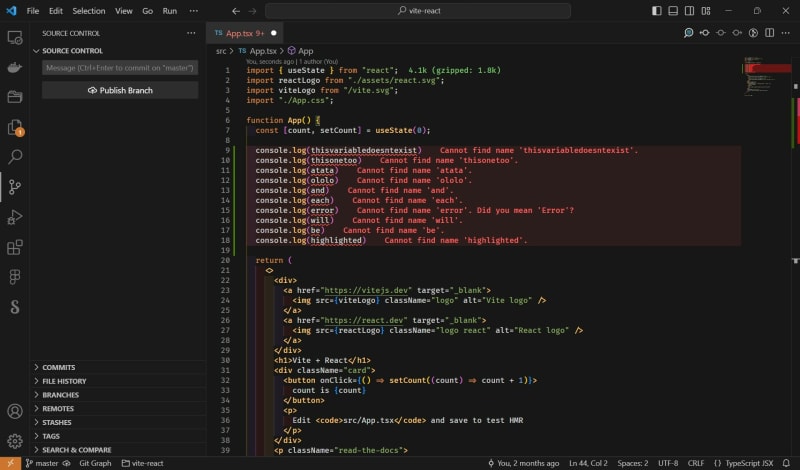Screen dimensions: 800x470
Task: Click the remote window indicator in status bar
Action: point(10,463)
